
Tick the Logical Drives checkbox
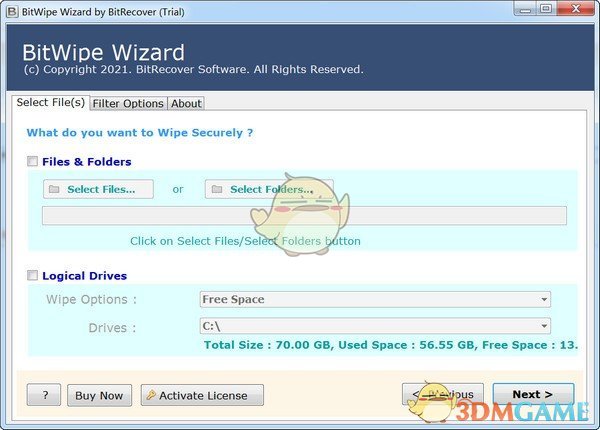33,276
